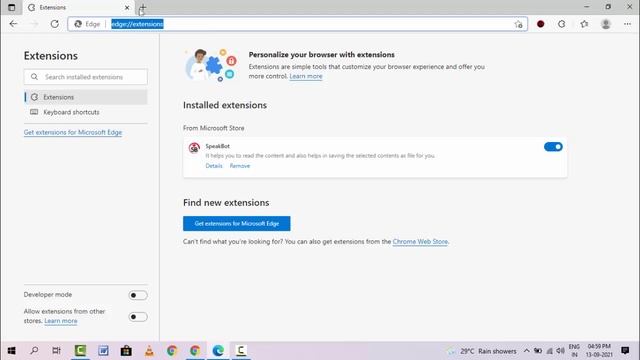
Task: Click the Find new extensions heading
Action: click(226, 203)
